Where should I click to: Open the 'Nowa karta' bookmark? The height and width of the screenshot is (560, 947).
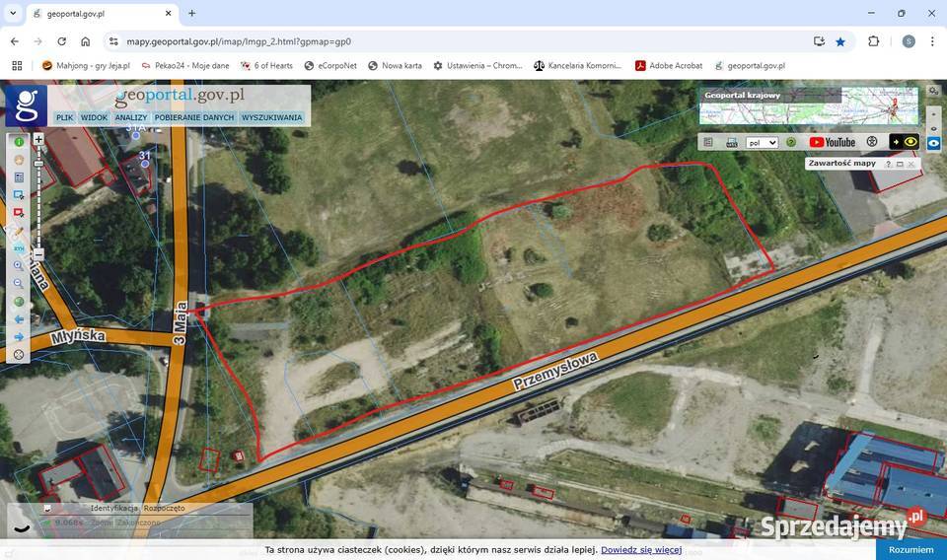(x=395, y=66)
